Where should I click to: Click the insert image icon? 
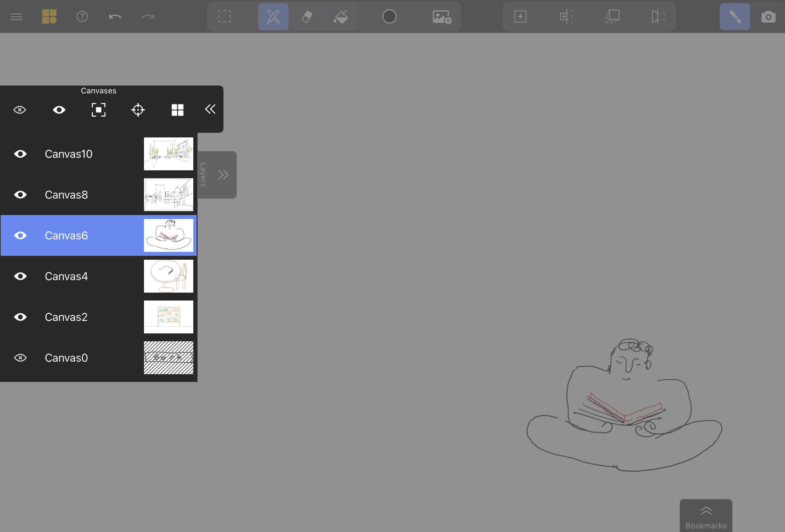(442, 16)
